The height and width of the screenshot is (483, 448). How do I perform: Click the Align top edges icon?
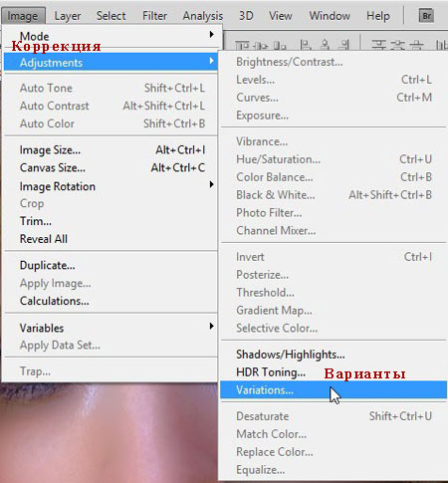[242, 45]
